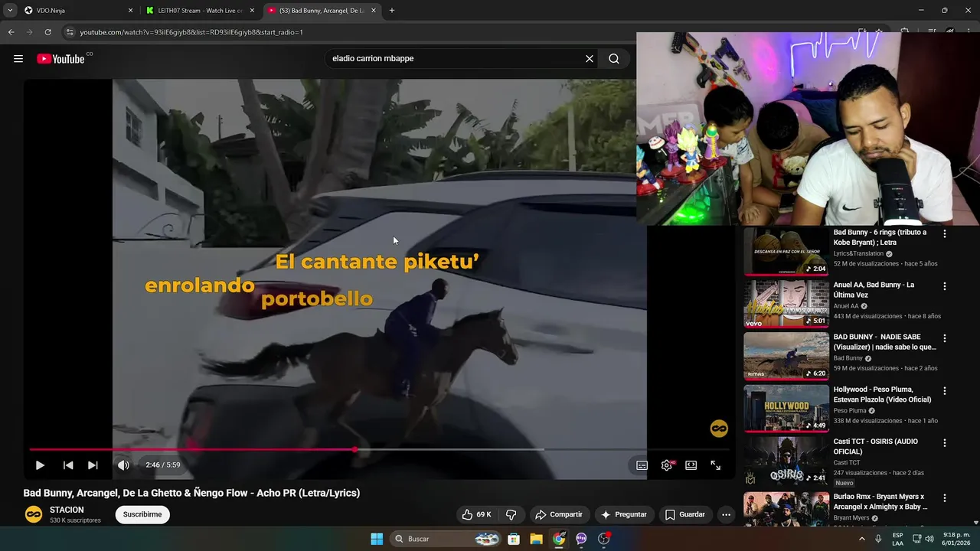Open options menu for NADIE SABE video
Viewport: 980px width, 551px height.
pos(945,338)
